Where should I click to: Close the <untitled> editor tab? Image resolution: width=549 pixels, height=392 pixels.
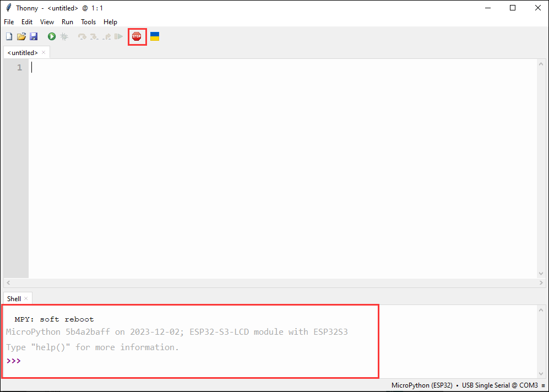[x=44, y=53]
